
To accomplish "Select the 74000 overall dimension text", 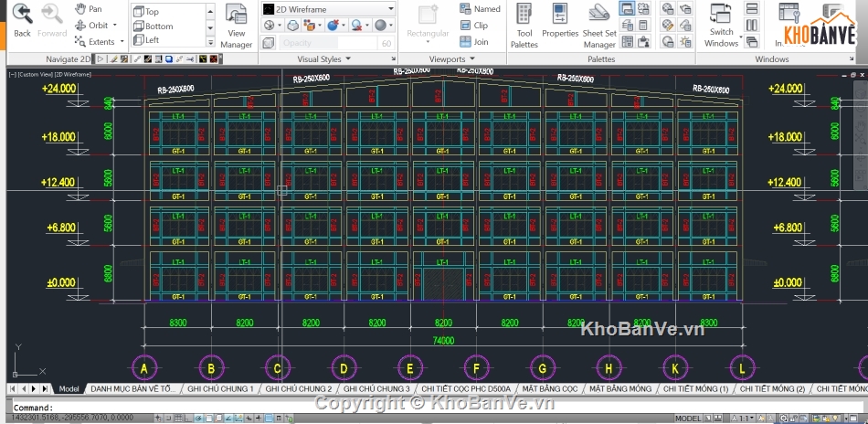I will coord(443,341).
